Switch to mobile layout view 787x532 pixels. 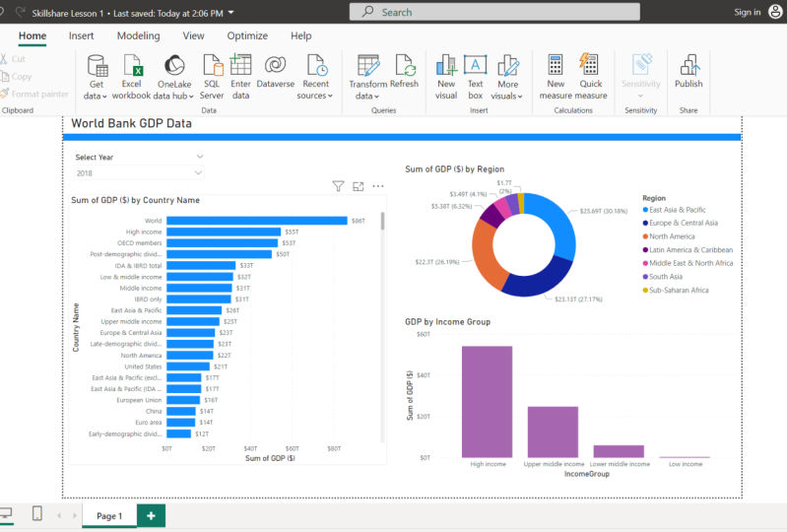click(37, 513)
